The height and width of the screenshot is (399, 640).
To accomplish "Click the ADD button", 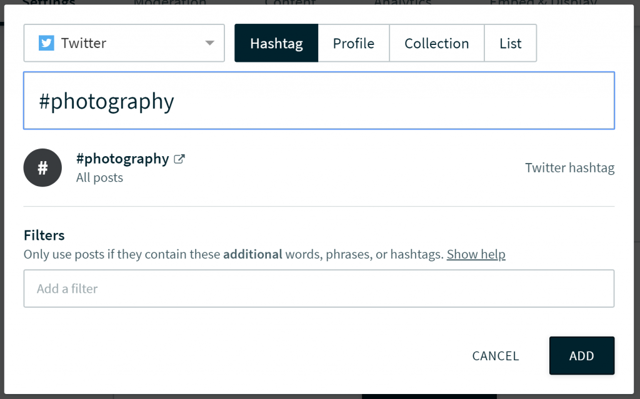I will tap(582, 356).
